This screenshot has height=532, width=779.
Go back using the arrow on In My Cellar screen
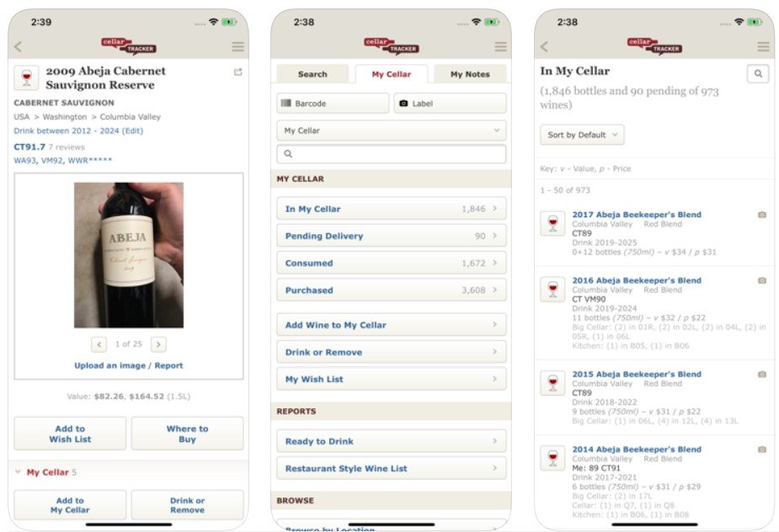pyautogui.click(x=544, y=46)
